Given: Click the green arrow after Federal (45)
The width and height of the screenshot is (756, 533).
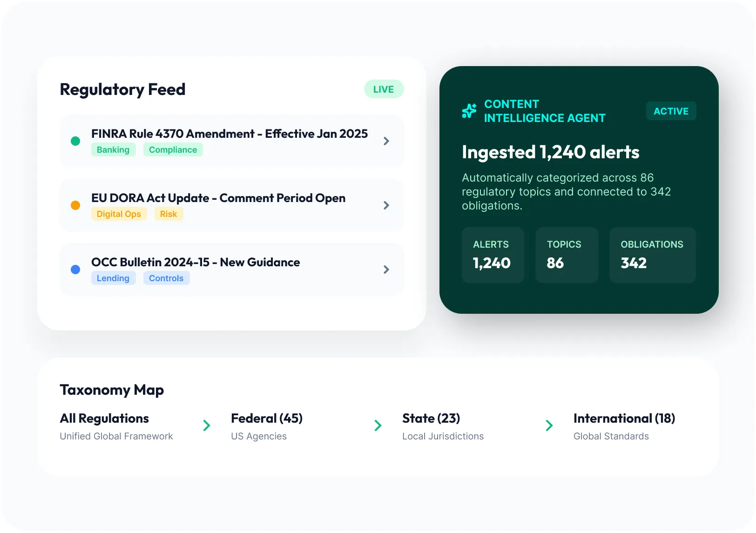Looking at the screenshot, I should [378, 425].
